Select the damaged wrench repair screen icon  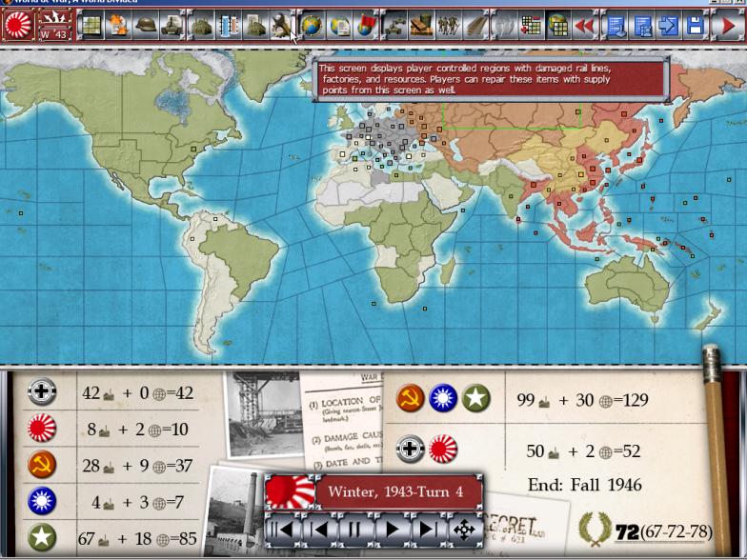tap(282, 25)
